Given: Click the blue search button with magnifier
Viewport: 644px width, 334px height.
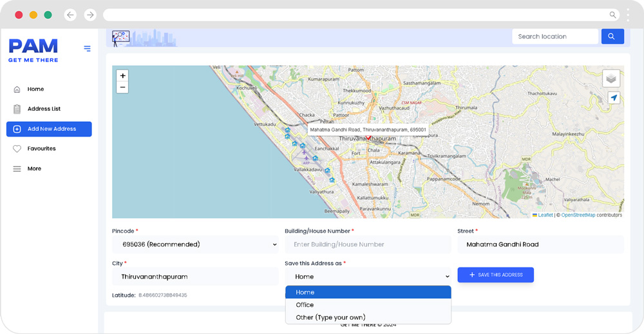Looking at the screenshot, I should (613, 36).
